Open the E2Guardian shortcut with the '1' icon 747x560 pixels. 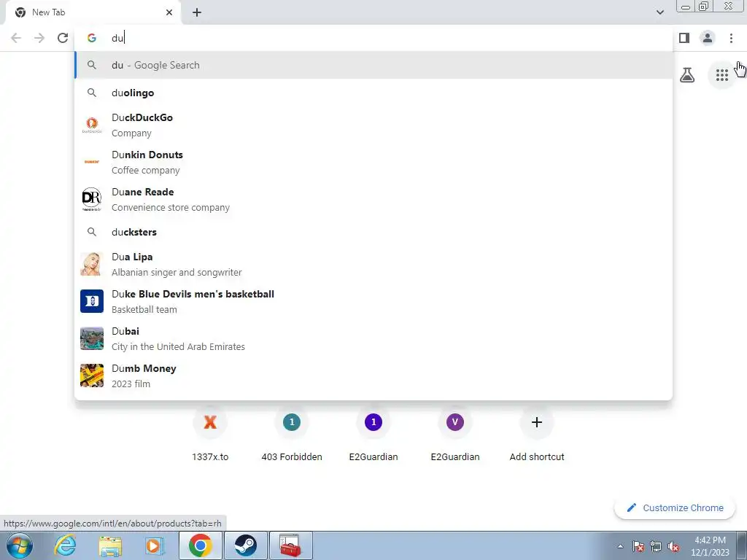373,435
